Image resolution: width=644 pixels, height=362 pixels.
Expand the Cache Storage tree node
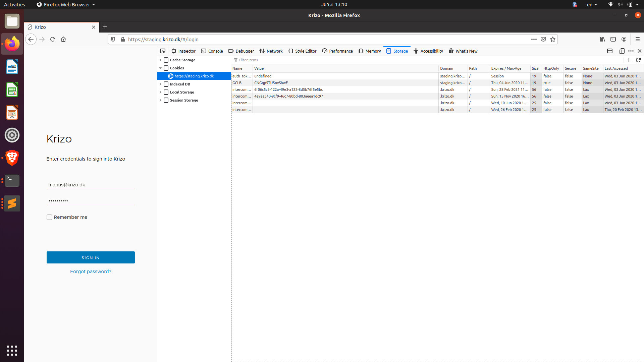(160, 60)
